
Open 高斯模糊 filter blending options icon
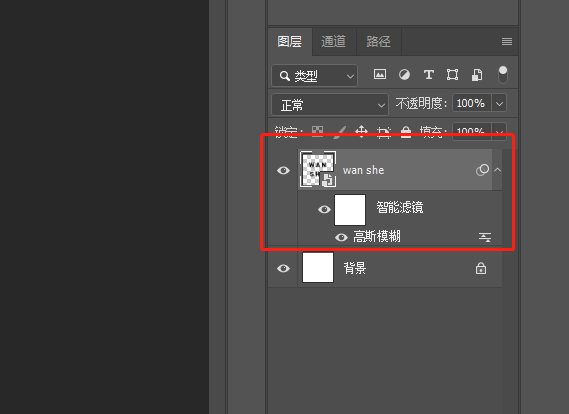click(x=485, y=237)
